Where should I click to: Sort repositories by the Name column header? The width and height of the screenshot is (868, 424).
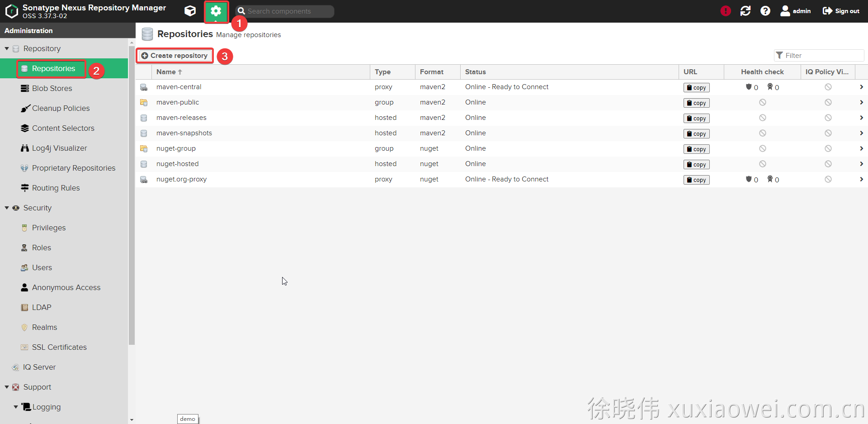click(x=166, y=72)
